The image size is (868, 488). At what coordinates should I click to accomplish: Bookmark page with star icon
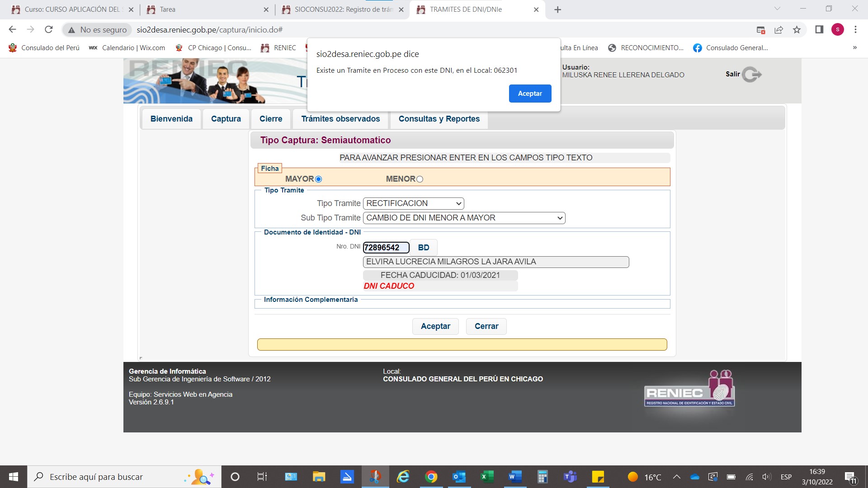(797, 30)
